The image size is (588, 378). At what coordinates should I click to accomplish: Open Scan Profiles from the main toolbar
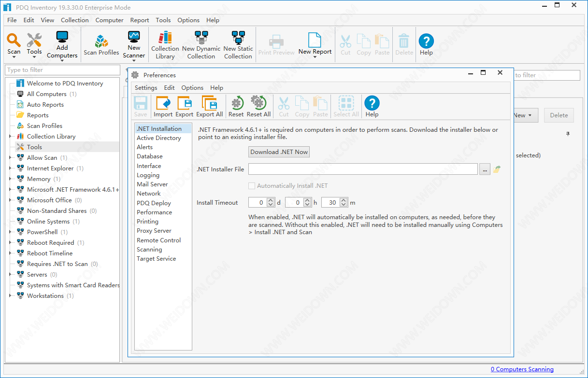point(101,45)
